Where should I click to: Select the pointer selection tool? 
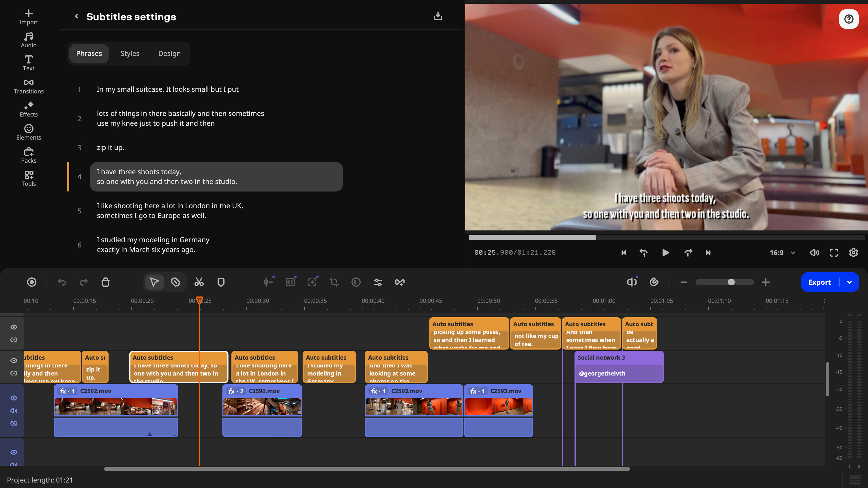point(154,282)
